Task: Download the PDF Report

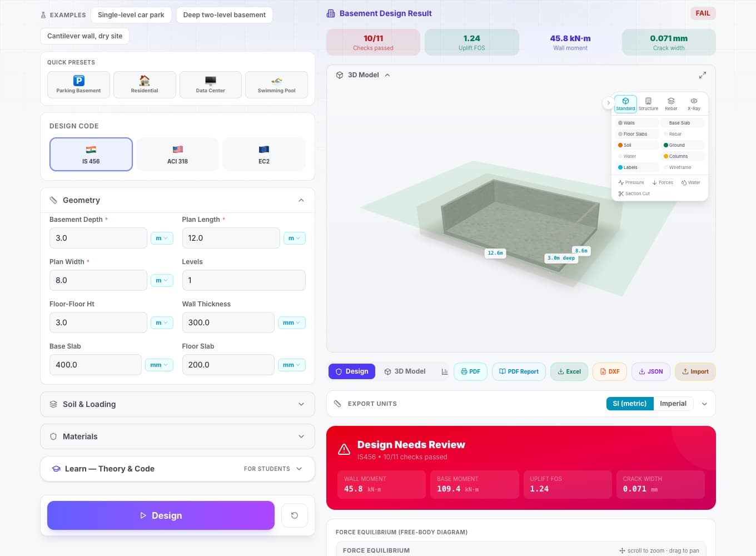Action: coord(519,371)
